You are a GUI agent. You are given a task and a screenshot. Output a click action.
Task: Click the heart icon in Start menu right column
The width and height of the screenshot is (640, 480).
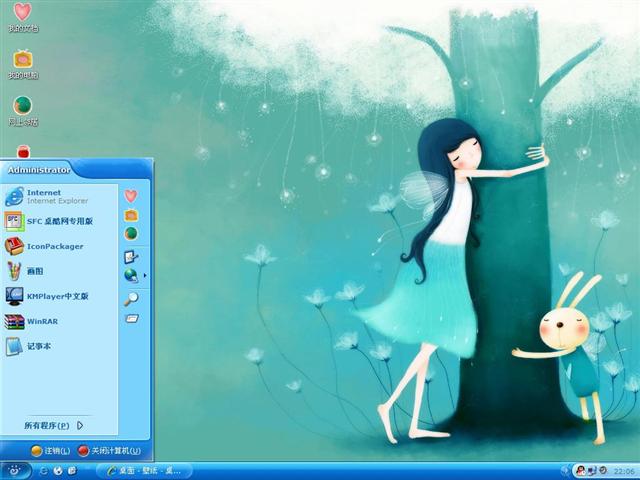(x=130, y=195)
